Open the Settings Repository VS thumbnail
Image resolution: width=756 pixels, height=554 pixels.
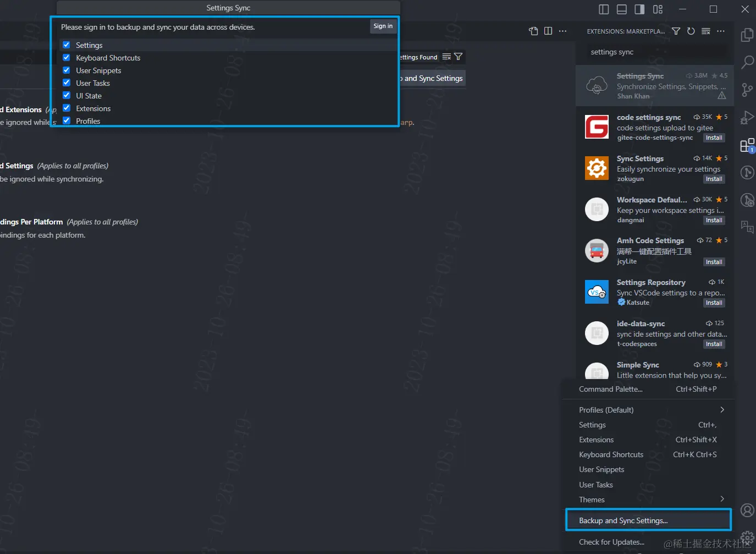point(597,292)
